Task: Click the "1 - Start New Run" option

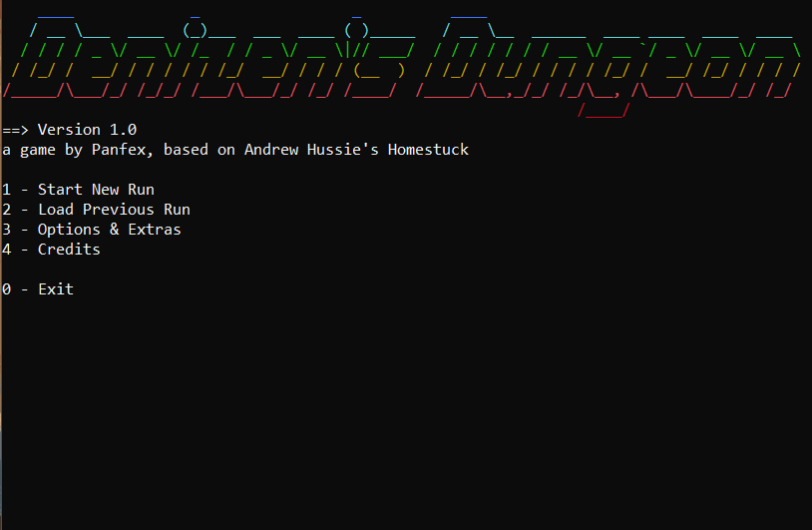Action: (x=79, y=190)
